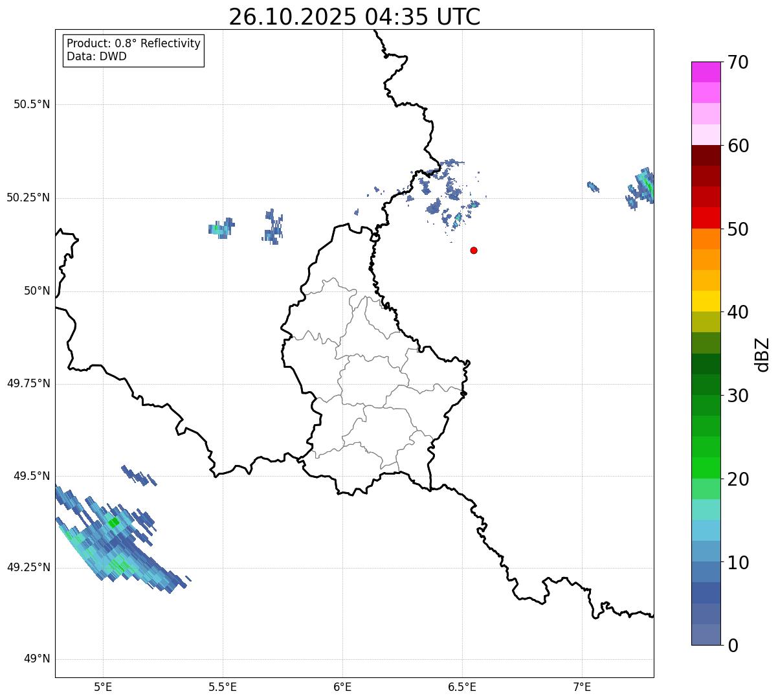Click the red station marker dot
778x700 pixels.
[474, 250]
